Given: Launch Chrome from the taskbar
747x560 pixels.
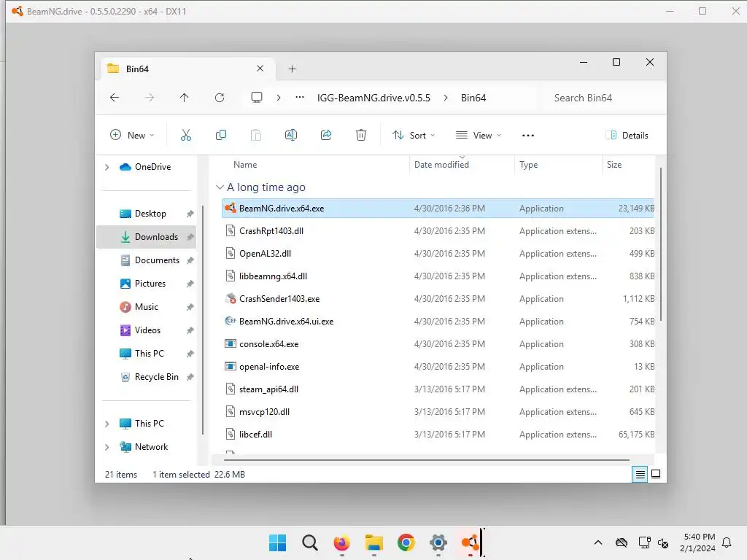Looking at the screenshot, I should (406, 542).
